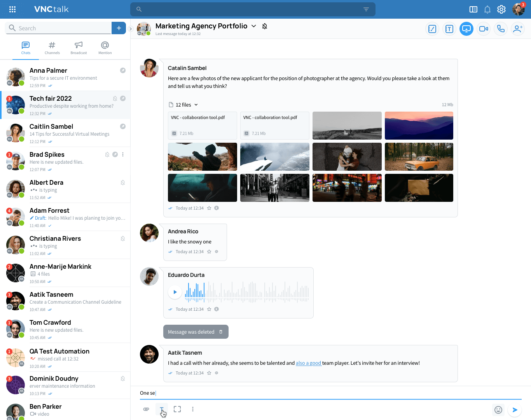Click the message input field
Viewport: 531px width, 420px height.
pos(330,393)
